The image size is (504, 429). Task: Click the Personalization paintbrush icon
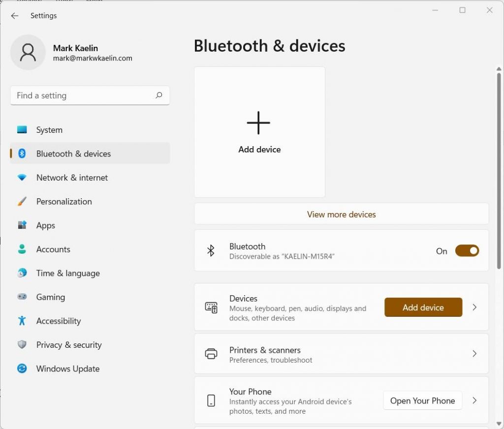(x=22, y=202)
